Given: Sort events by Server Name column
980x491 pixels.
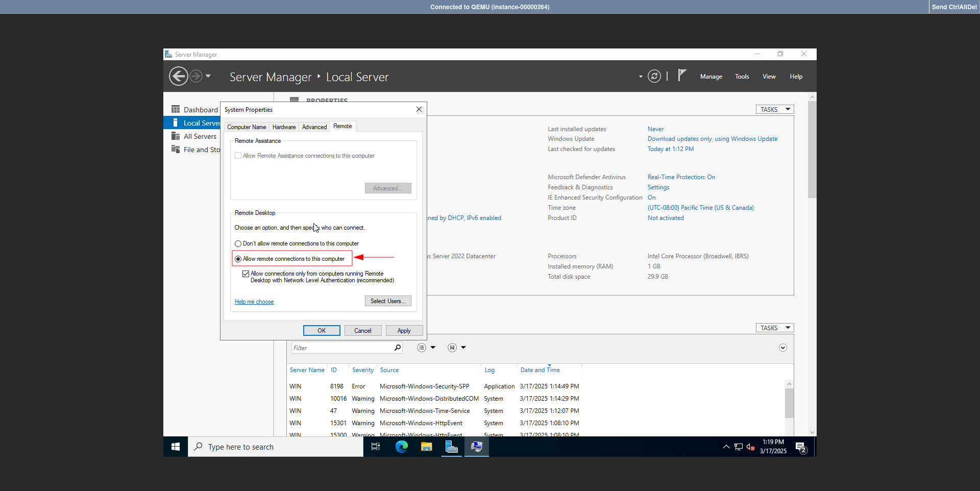Looking at the screenshot, I should [x=307, y=370].
